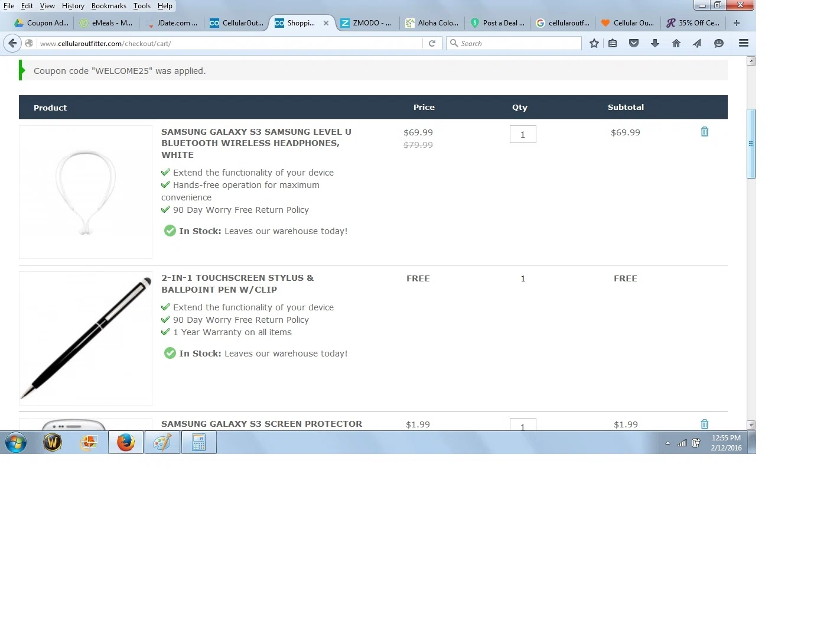Image resolution: width=840 pixels, height=629 pixels.
Task: Click the vertical scrollbar thumb
Action: point(751,144)
